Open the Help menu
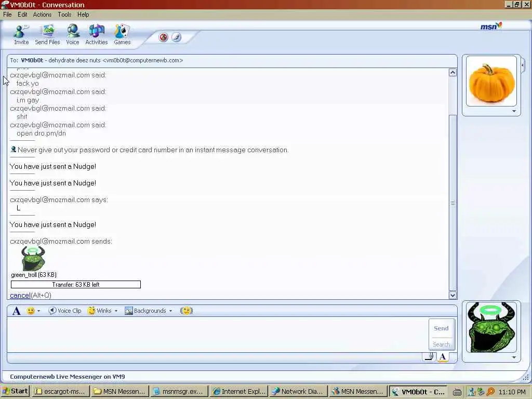532x399 pixels. point(83,14)
